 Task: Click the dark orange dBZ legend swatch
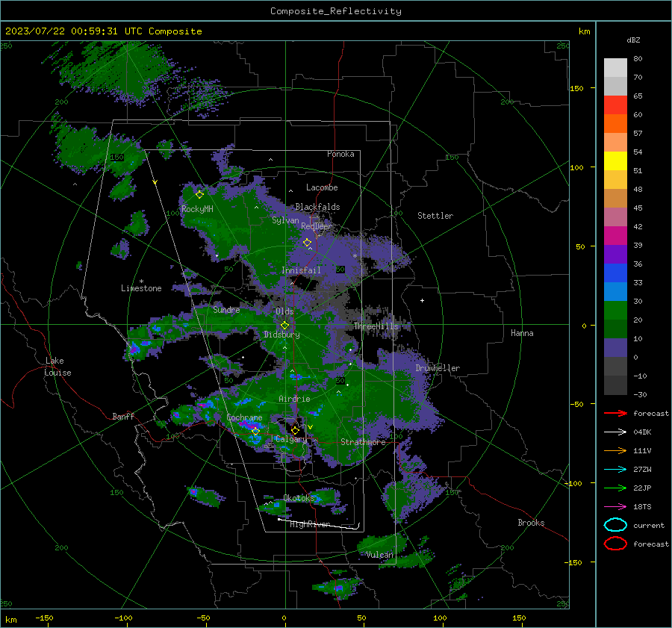click(615, 124)
